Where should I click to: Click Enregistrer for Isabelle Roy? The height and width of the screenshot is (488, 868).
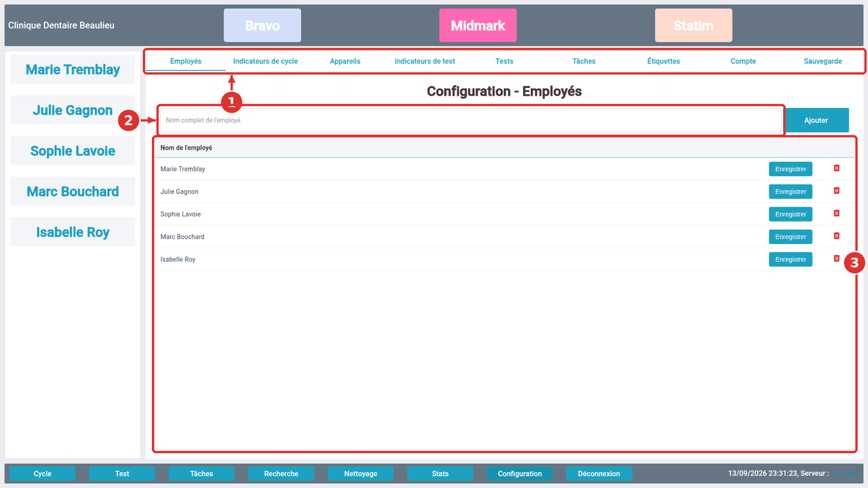791,260
